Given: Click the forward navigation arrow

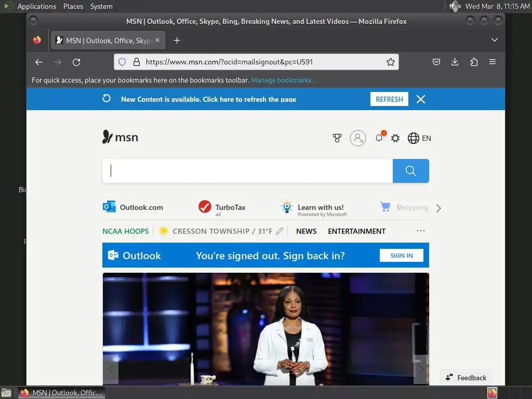Looking at the screenshot, I should pyautogui.click(x=58, y=62).
